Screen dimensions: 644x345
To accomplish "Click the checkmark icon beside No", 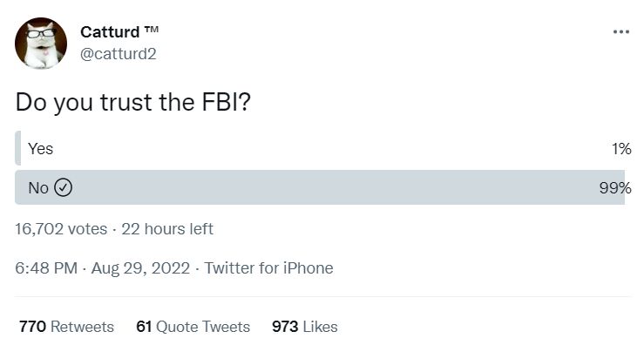I will 64,187.
